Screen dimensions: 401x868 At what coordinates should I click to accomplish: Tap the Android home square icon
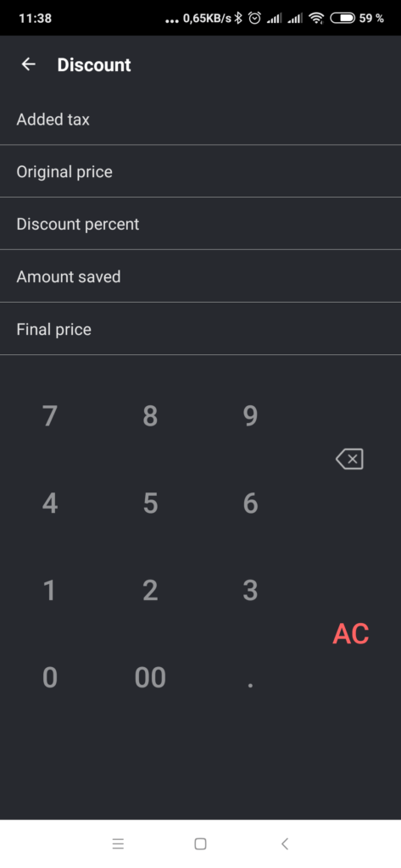[x=200, y=843]
